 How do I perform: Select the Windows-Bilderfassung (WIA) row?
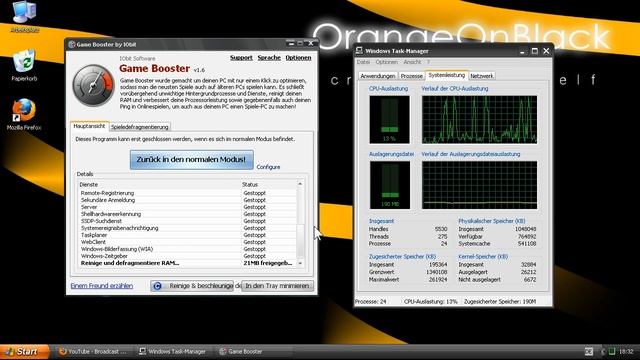[188, 249]
